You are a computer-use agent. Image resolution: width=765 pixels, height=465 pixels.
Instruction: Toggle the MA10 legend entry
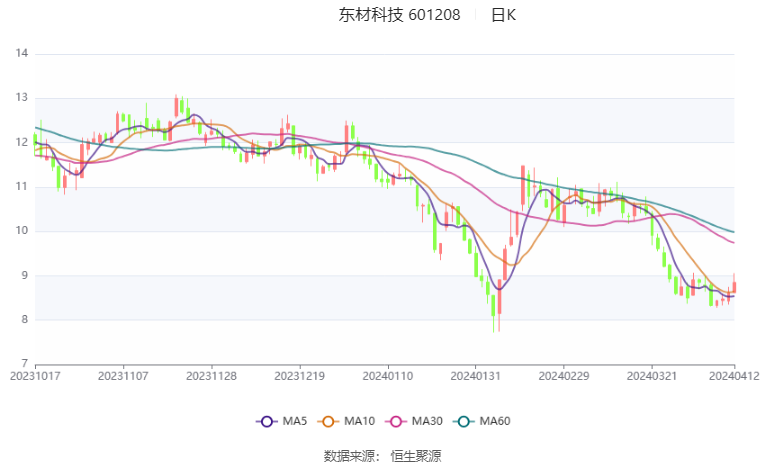click(346, 421)
